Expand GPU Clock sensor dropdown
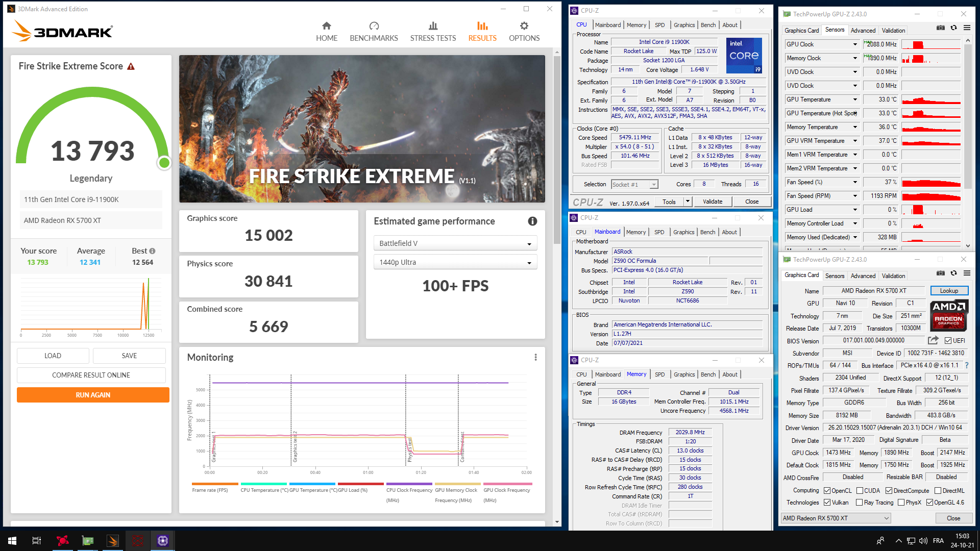 [855, 44]
